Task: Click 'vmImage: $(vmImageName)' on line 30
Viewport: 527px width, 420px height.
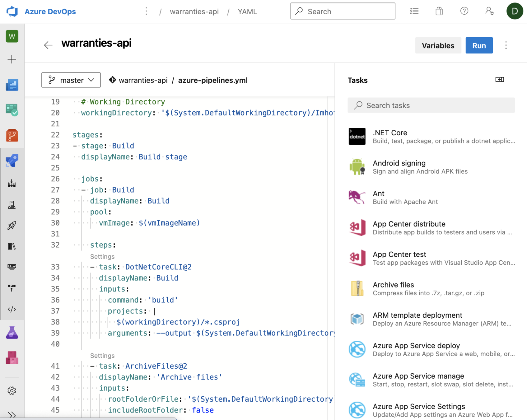Action: 149,223
